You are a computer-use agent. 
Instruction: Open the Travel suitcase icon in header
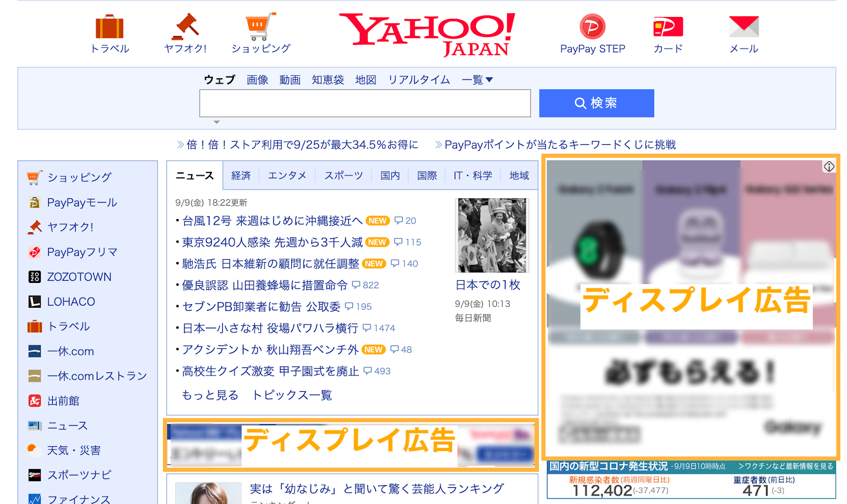(109, 26)
